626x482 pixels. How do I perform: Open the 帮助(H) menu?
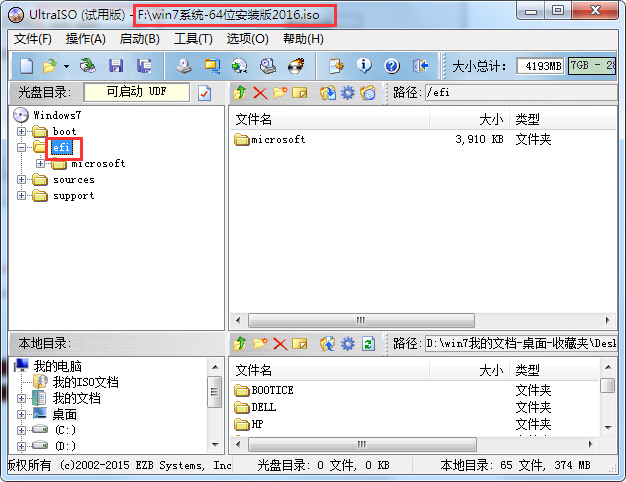tap(303, 39)
